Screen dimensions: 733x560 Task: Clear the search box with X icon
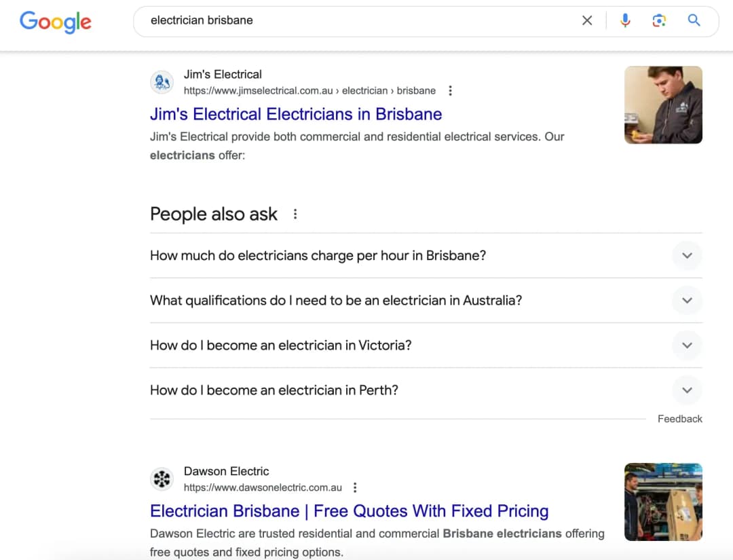(x=587, y=20)
